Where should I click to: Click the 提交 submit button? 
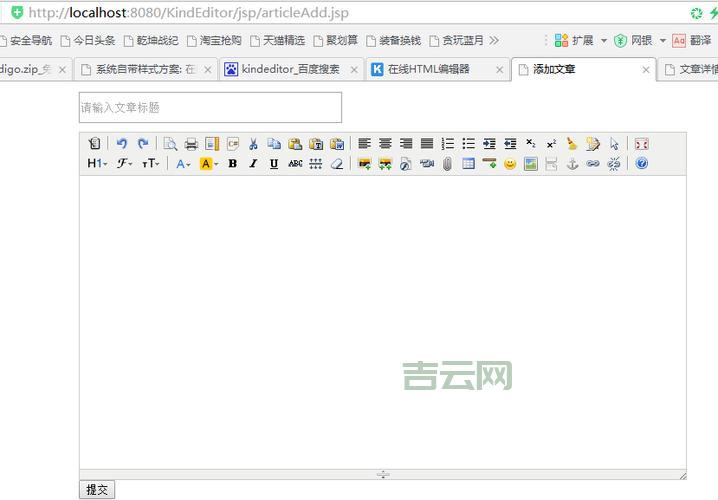(97, 490)
